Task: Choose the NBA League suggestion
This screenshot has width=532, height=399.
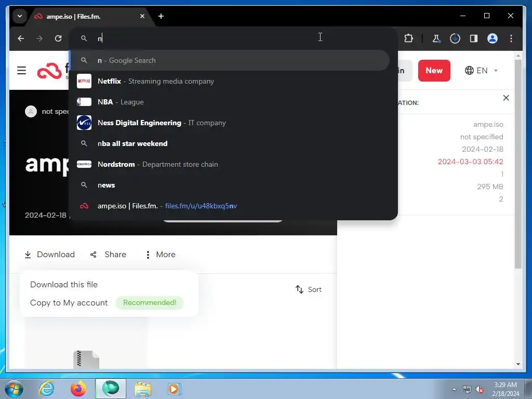Action: click(230, 102)
